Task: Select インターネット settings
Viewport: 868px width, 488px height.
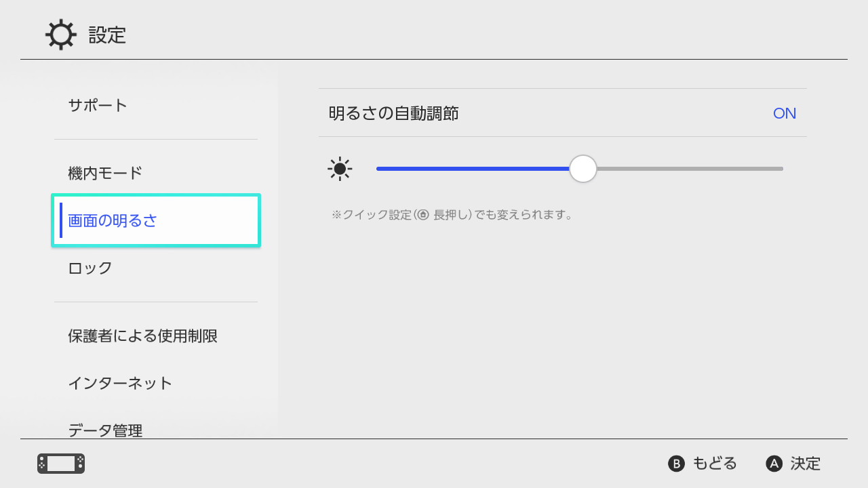Action: pyautogui.click(x=121, y=383)
